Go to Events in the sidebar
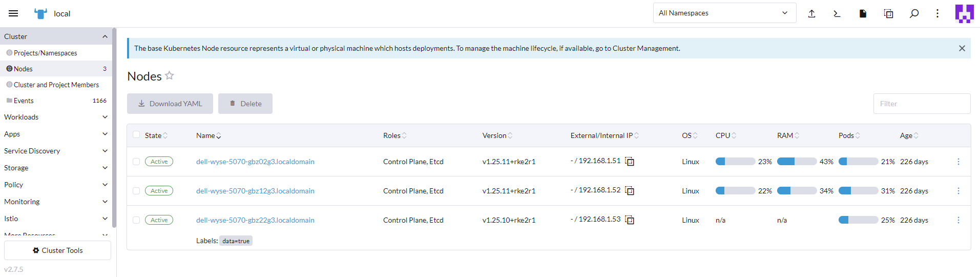The image size is (980, 277). (x=24, y=101)
